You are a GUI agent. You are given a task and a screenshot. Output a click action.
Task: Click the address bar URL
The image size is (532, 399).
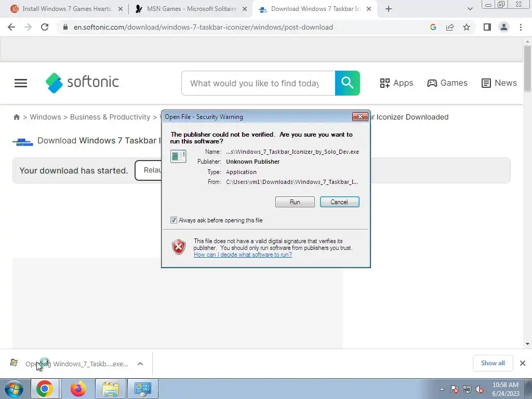203,27
